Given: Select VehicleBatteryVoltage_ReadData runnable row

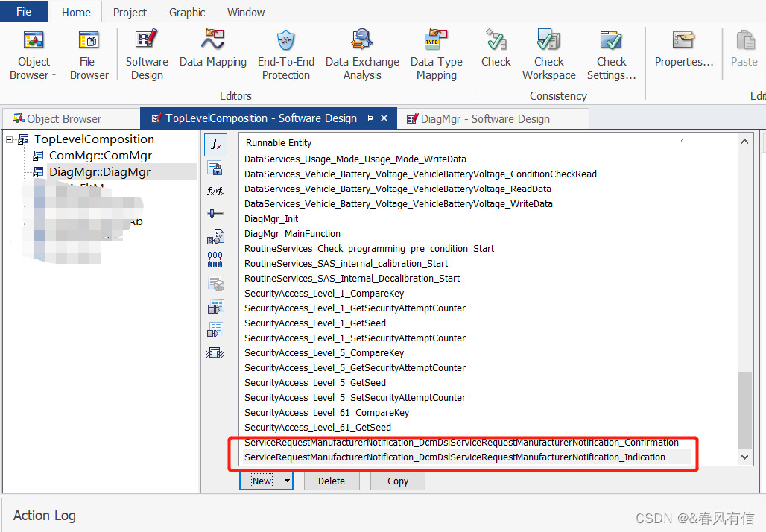Looking at the screenshot, I should (x=467, y=189).
